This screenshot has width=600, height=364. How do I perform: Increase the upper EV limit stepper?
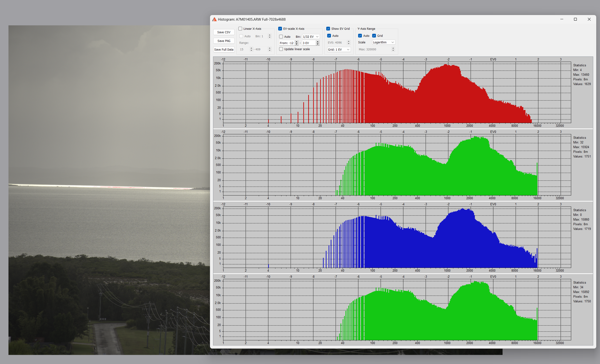(x=318, y=42)
